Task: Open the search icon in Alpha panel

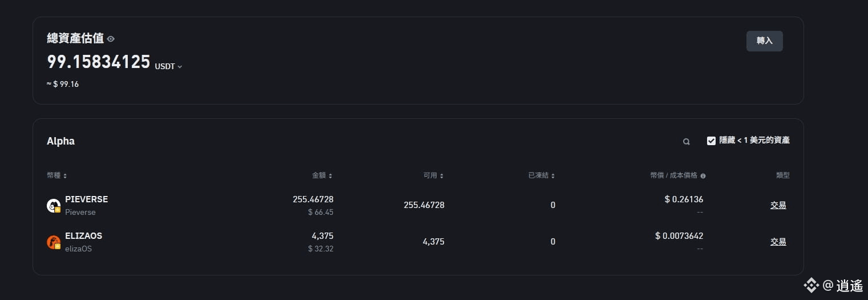Action: click(687, 141)
